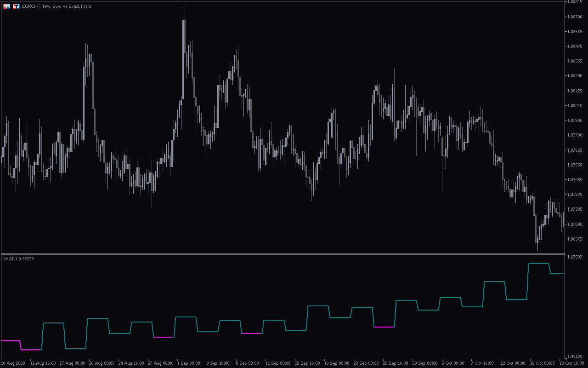
Task: Click price level 1.08470 on the price scale
Action: coord(575,46)
